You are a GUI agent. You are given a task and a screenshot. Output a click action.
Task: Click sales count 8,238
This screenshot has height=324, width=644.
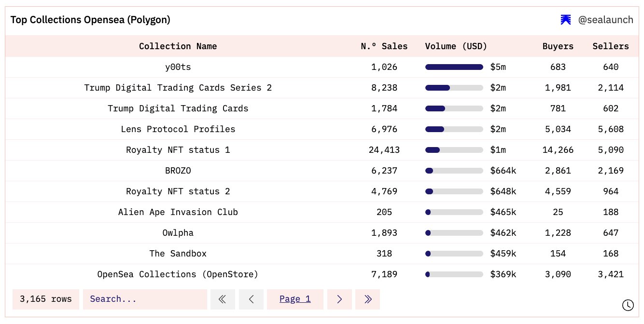pos(384,88)
